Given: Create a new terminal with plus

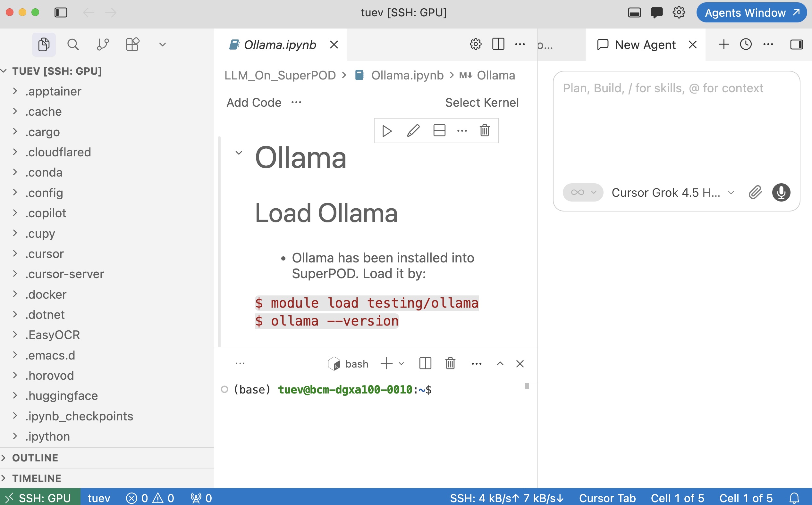Looking at the screenshot, I should coord(386,363).
